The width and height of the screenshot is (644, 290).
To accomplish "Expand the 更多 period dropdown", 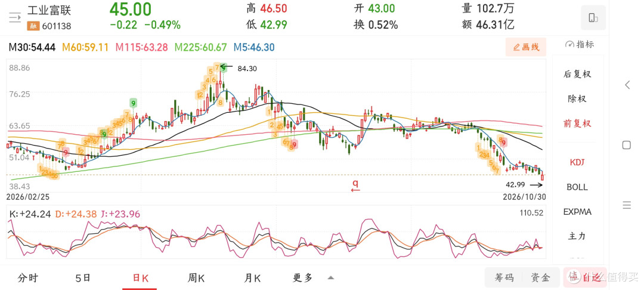I will coord(313,278).
